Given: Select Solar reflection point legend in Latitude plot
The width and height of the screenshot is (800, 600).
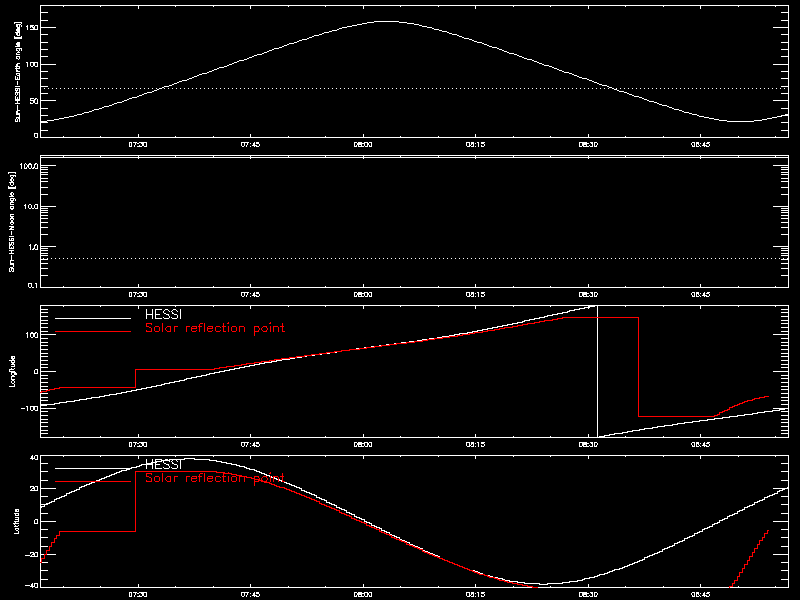Looking at the screenshot, I should [x=215, y=478].
